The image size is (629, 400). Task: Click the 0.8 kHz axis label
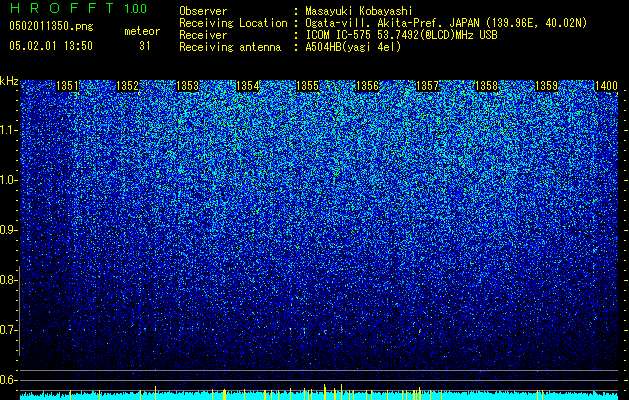pyautogui.click(x=8, y=280)
